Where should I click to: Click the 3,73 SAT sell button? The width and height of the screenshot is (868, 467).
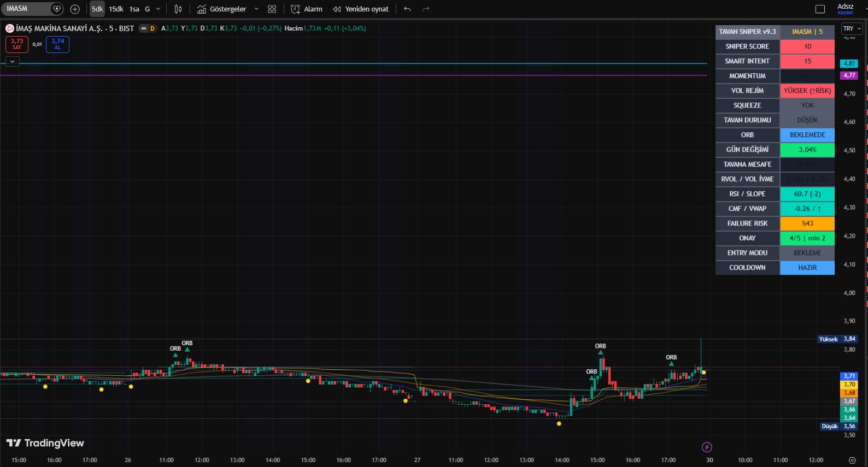17,44
